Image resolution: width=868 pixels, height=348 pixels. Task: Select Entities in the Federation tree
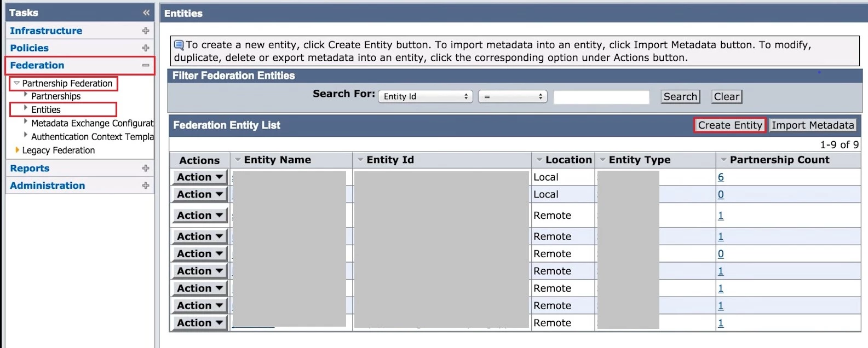tap(46, 109)
